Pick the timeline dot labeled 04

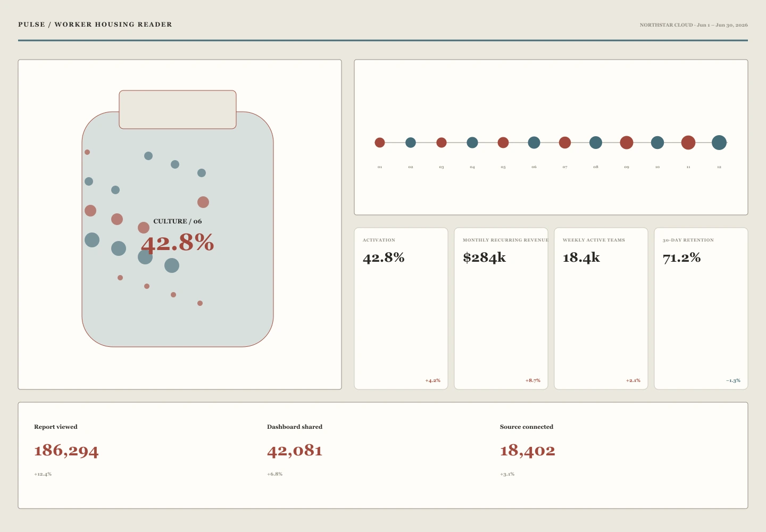point(472,143)
